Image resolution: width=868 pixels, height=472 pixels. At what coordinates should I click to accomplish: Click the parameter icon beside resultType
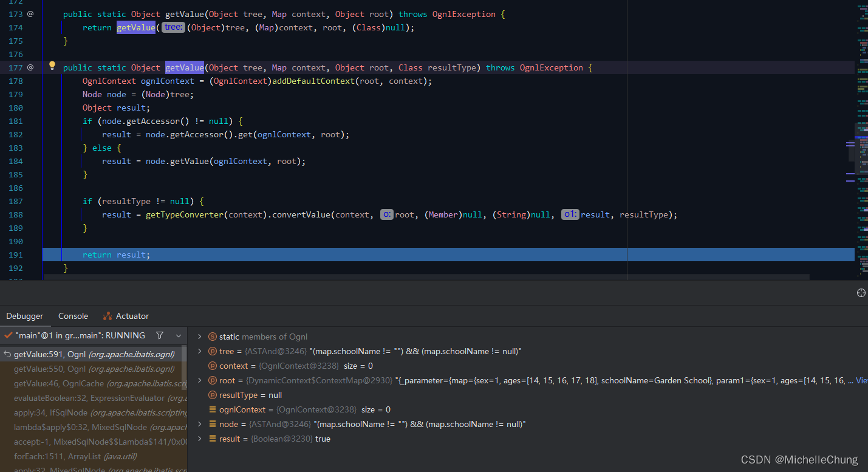pyautogui.click(x=213, y=395)
